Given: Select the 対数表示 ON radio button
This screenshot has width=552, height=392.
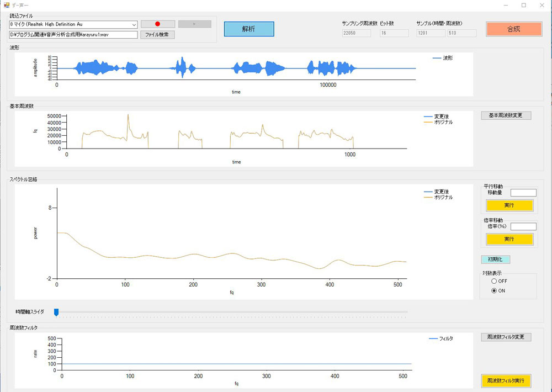Looking at the screenshot, I should [x=494, y=291].
